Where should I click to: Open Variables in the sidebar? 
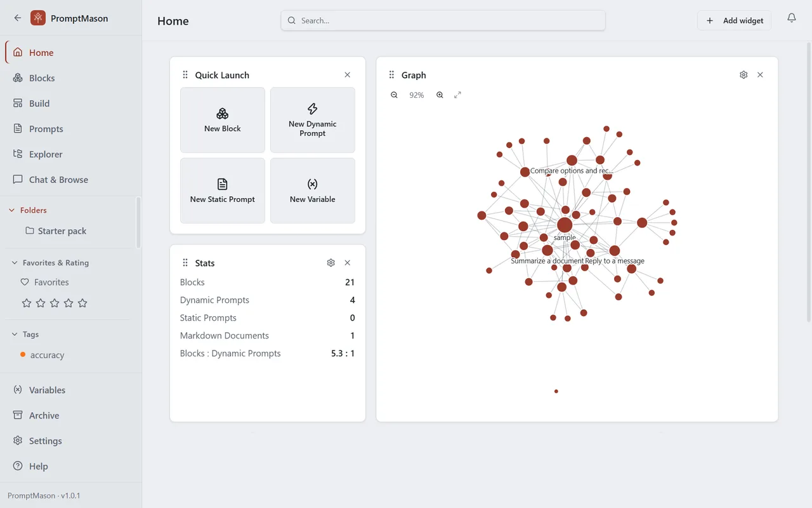point(71,390)
